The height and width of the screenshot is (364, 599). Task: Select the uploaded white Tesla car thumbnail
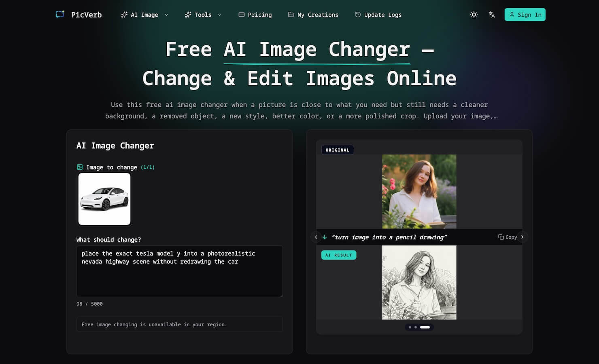(104, 199)
